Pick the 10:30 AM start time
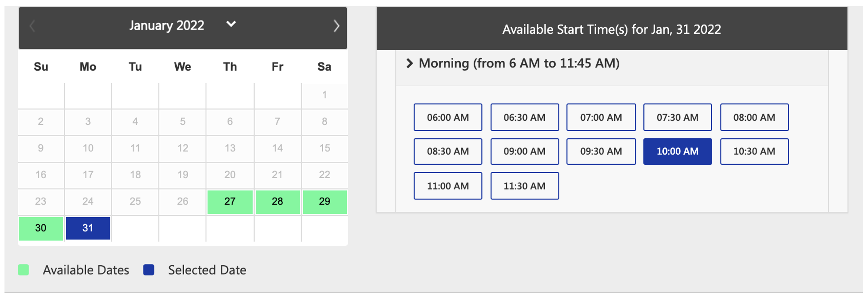This screenshot has height=296, width=868. tap(754, 151)
